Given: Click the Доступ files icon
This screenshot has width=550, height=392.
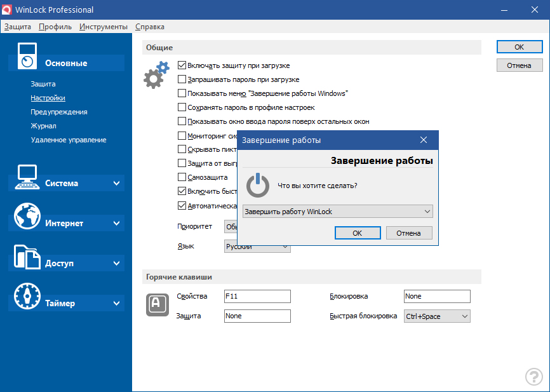Looking at the screenshot, I should pos(27,257).
